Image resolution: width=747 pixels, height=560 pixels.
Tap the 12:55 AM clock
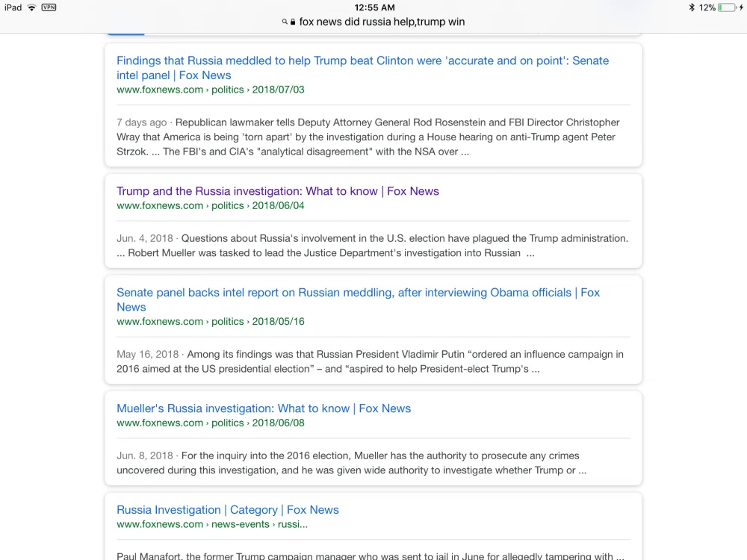374,7
